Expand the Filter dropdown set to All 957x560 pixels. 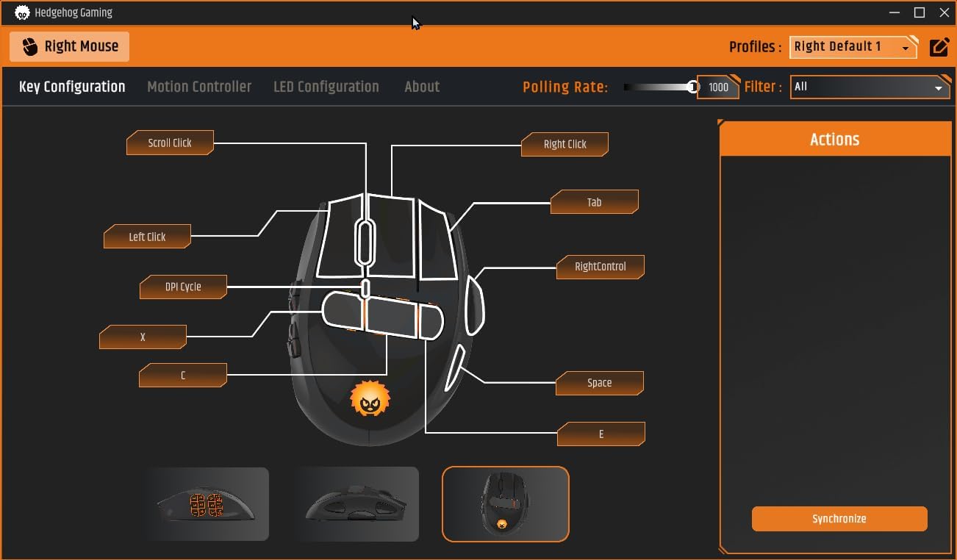pos(869,87)
